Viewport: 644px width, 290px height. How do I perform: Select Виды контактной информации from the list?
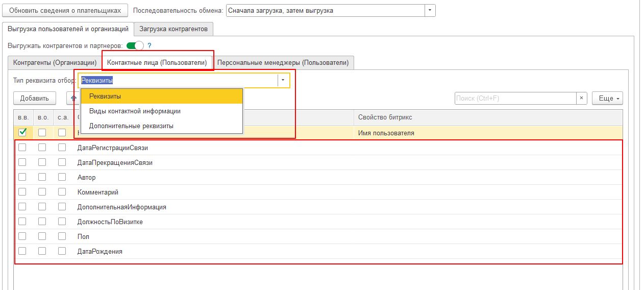pyautogui.click(x=135, y=111)
